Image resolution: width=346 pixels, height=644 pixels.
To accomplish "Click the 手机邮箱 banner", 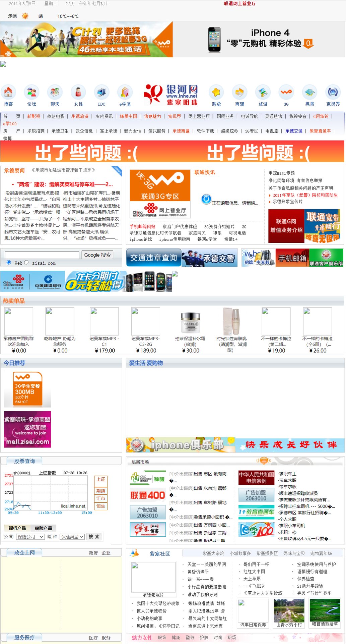I will coord(292,258).
